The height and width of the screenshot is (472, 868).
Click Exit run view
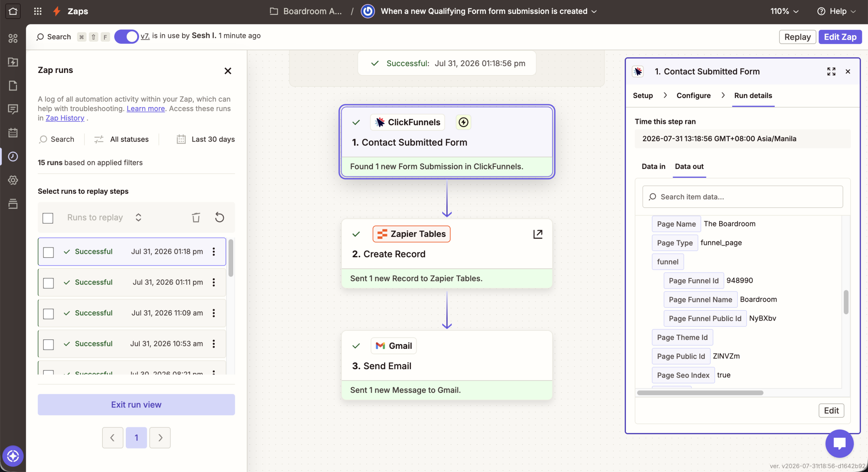(x=136, y=404)
